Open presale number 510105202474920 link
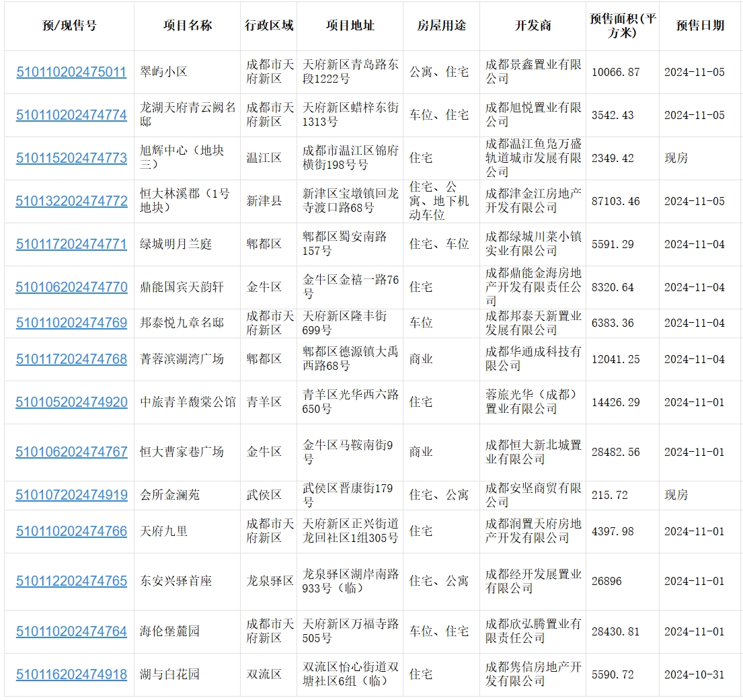The height and width of the screenshot is (700, 743). click(71, 402)
